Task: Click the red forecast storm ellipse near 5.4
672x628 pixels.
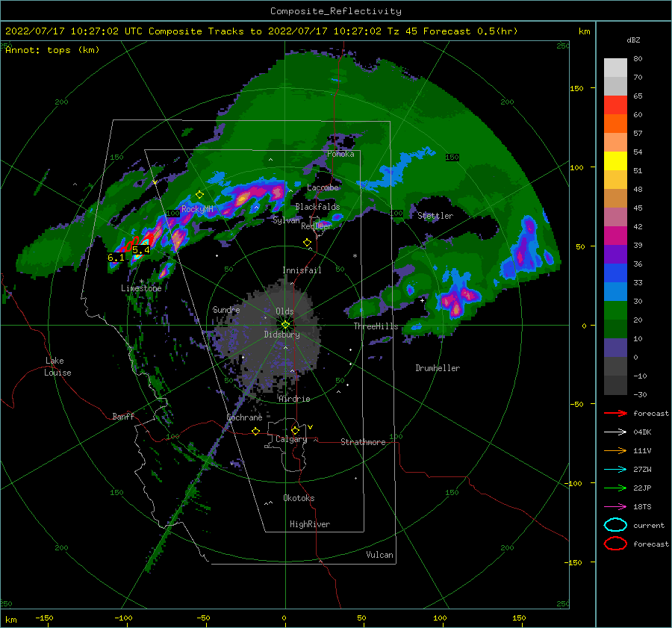Action: point(149,240)
